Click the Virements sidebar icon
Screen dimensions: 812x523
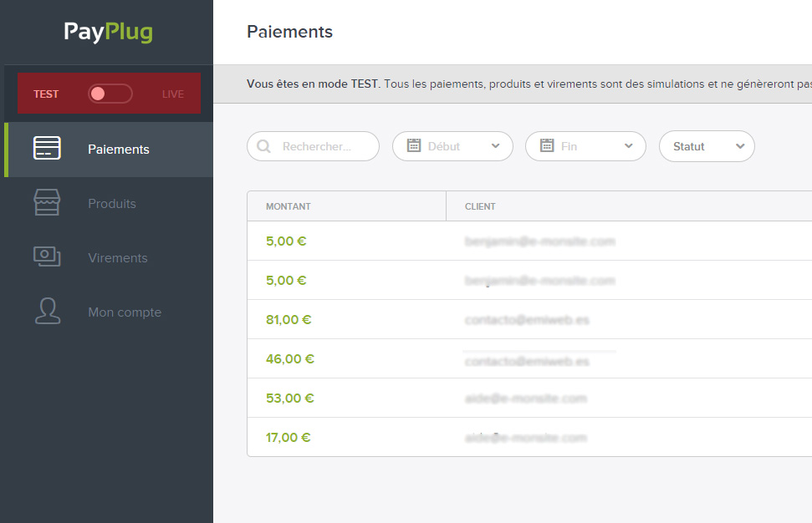pos(47,257)
